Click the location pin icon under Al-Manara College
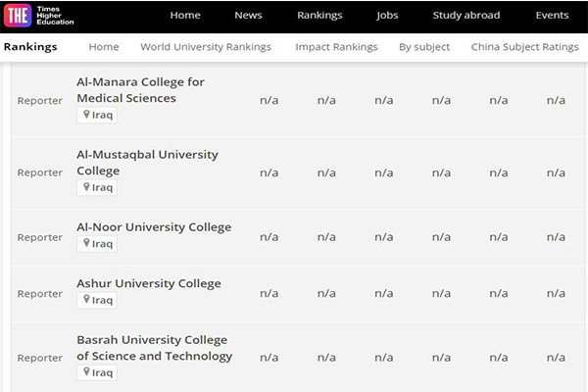 [x=86, y=115]
